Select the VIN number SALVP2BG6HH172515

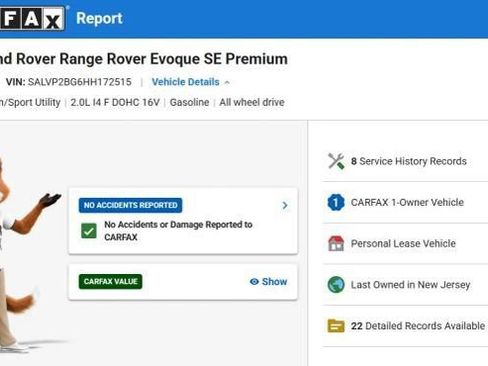tap(80, 82)
